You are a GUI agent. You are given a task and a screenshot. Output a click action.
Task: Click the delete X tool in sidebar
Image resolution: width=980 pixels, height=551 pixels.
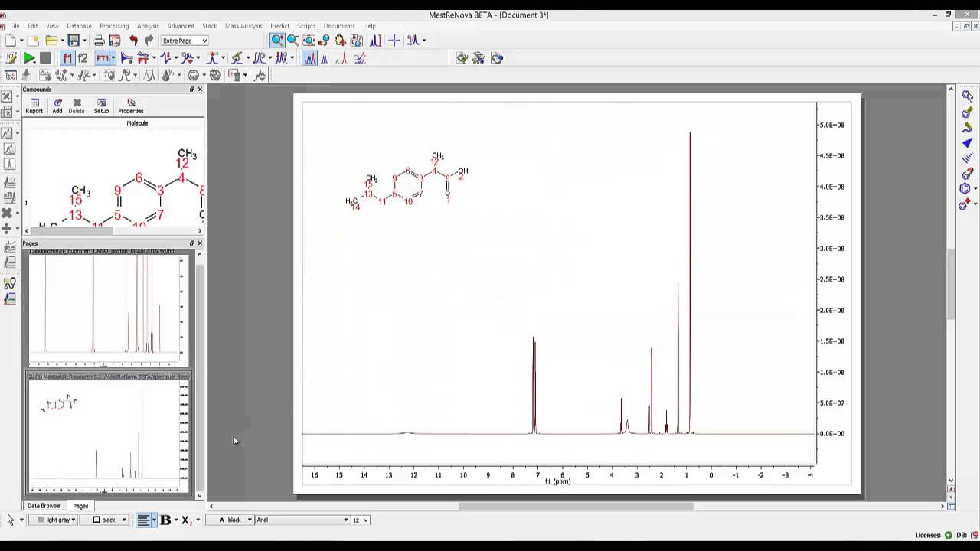click(x=7, y=214)
